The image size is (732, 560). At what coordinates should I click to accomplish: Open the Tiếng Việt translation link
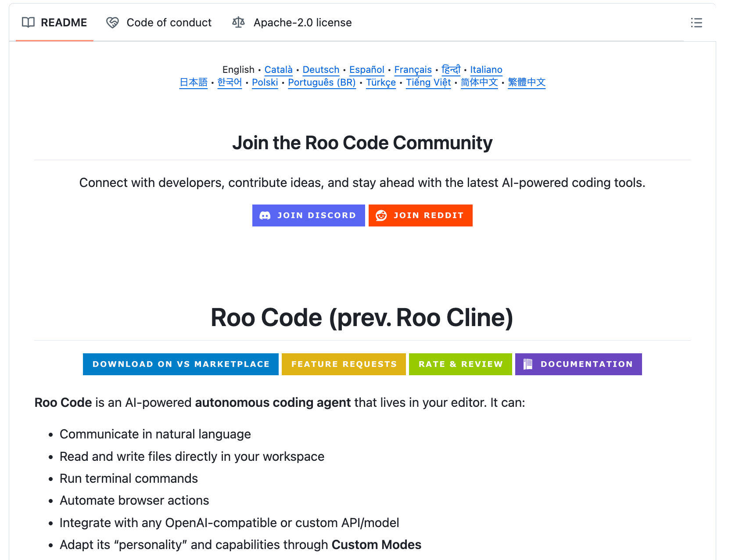click(428, 83)
